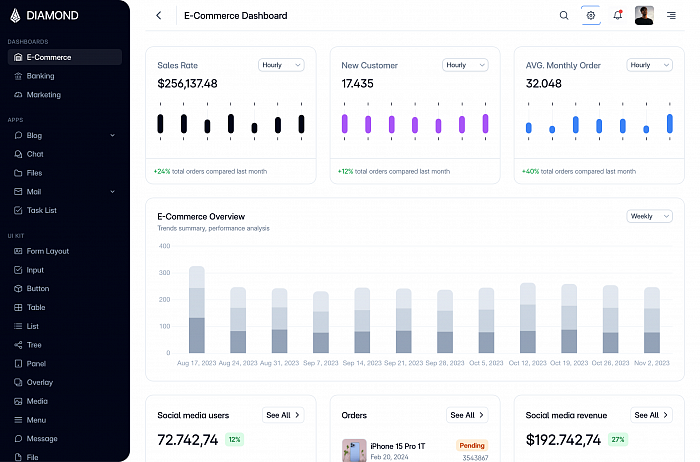
Task: Click the iPhone 15 Pro 1T product thumbnail
Action: click(354, 450)
